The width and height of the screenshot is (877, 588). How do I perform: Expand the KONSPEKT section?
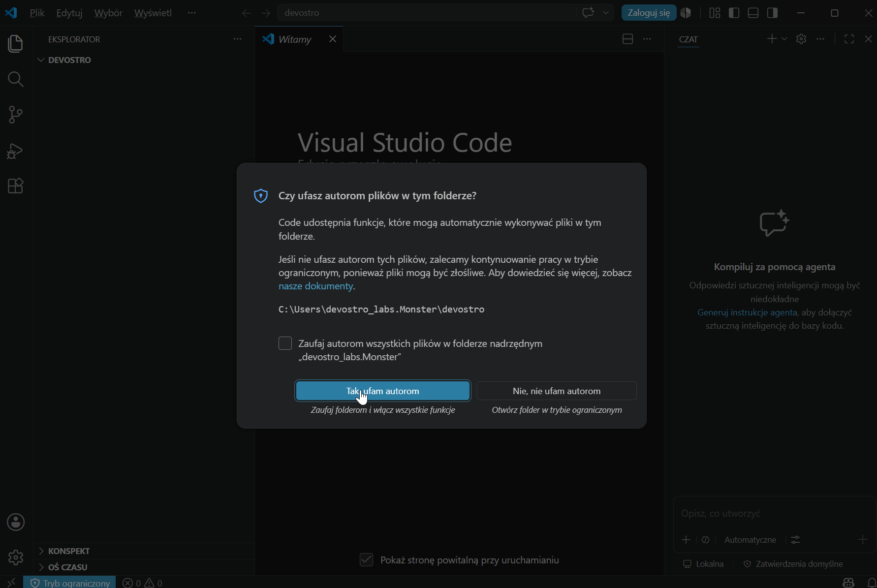tap(69, 551)
